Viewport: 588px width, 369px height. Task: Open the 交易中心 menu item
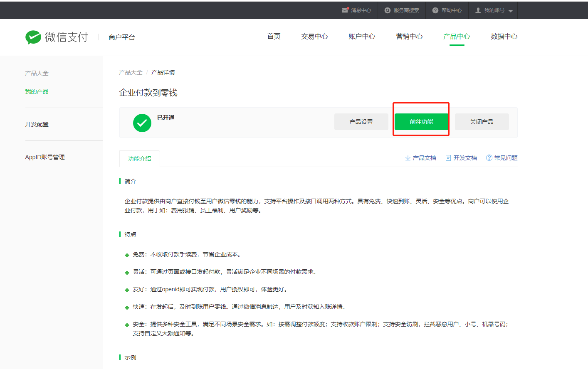[314, 37]
